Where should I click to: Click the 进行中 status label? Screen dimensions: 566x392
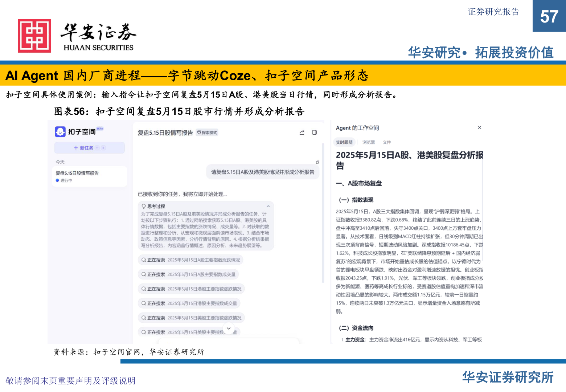(66, 180)
